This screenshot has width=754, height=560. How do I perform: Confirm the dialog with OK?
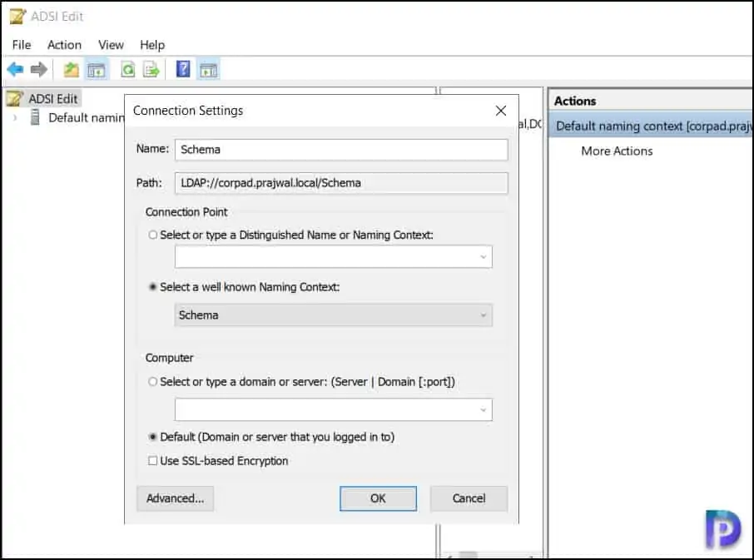coord(378,498)
